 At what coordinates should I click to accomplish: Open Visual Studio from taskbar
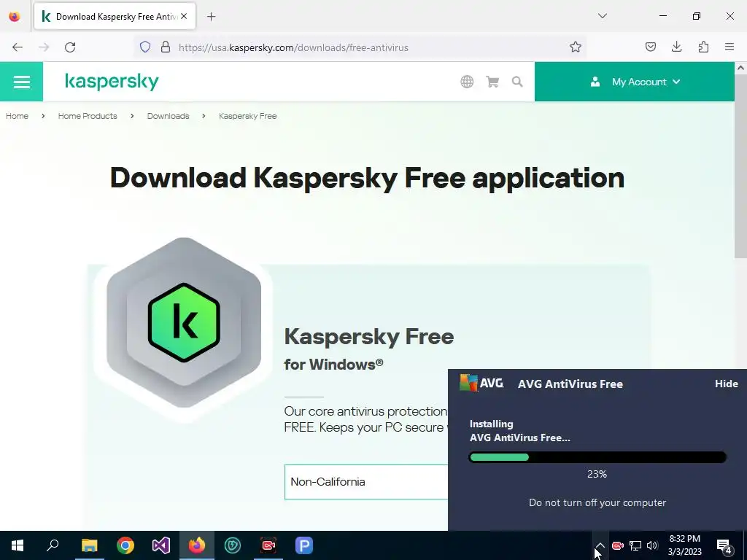coord(161,545)
